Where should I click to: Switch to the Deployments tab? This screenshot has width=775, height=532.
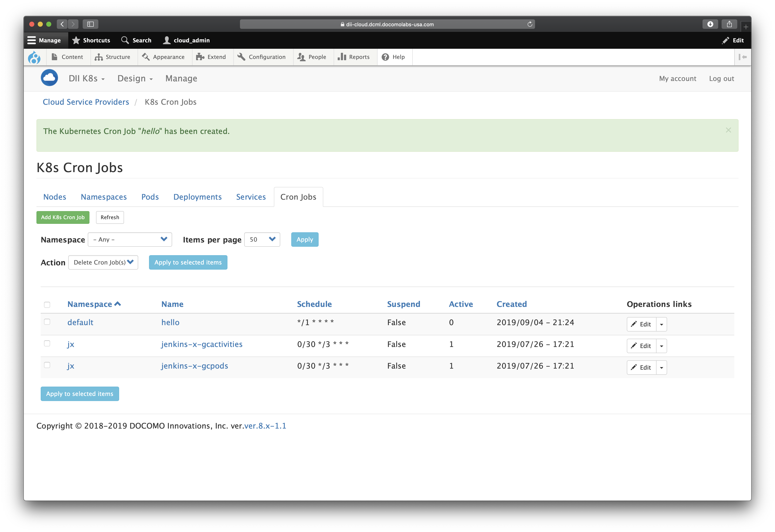pyautogui.click(x=197, y=197)
